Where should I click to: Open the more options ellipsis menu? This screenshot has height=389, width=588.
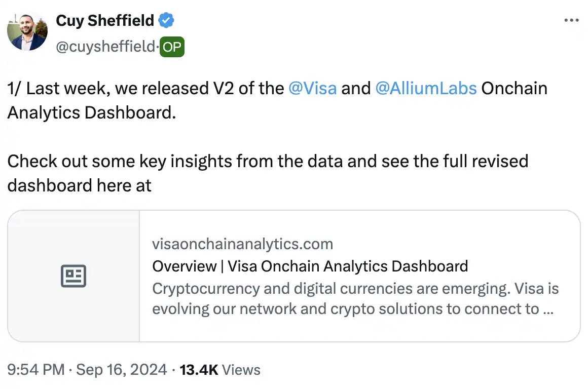point(571,21)
